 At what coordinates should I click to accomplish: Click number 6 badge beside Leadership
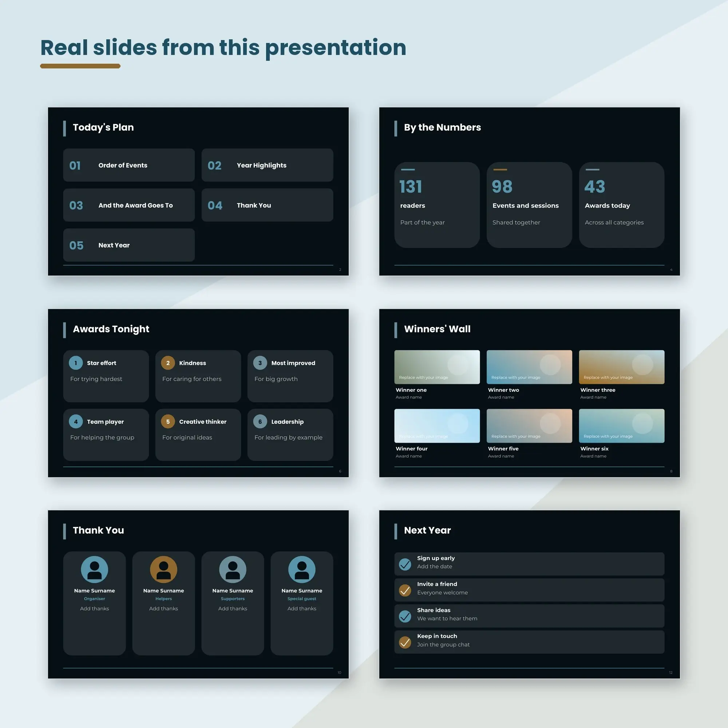click(260, 422)
